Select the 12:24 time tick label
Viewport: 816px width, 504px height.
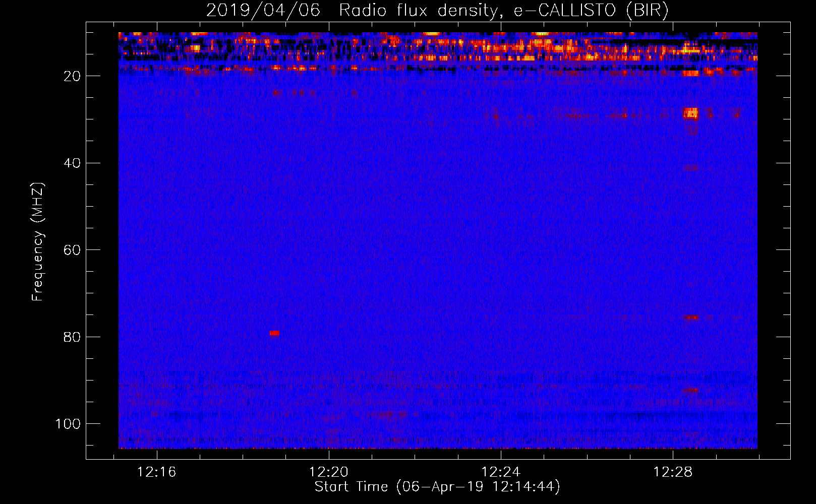(501, 472)
